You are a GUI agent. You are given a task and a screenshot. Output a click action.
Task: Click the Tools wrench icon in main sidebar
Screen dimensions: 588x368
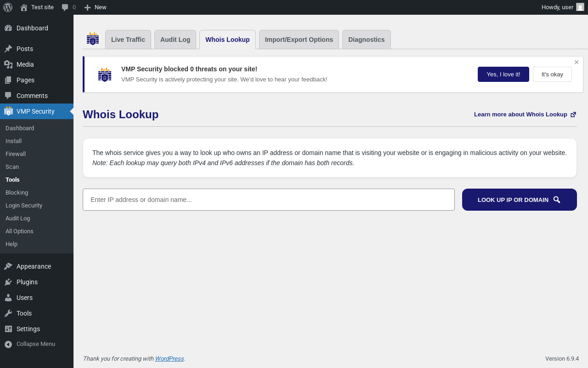coord(8,313)
